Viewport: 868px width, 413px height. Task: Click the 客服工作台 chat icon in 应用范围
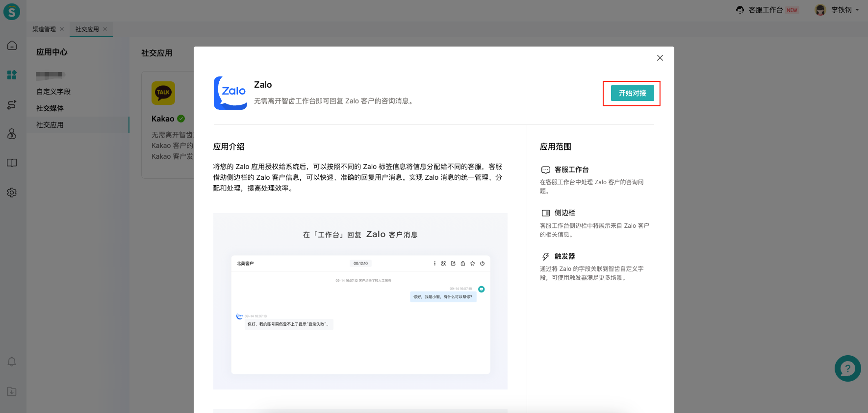[545, 170]
